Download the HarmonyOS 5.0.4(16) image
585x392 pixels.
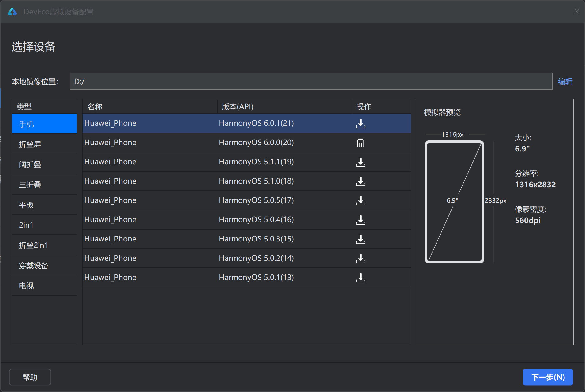361,220
